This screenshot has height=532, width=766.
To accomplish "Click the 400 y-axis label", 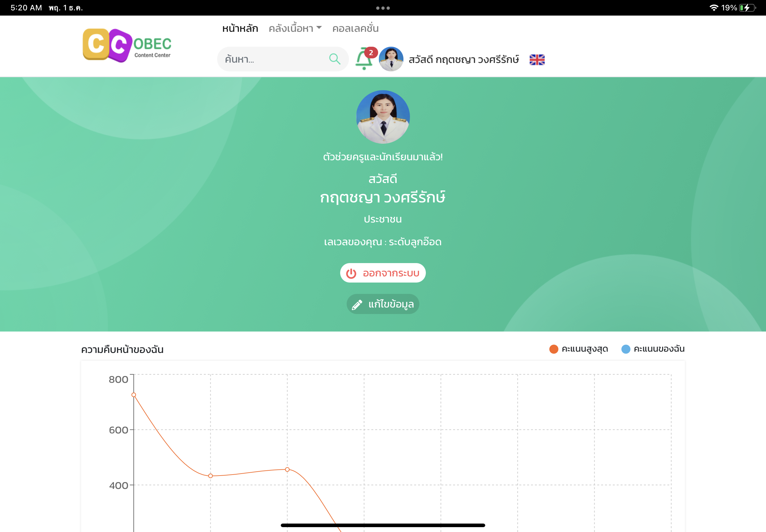I will point(118,485).
